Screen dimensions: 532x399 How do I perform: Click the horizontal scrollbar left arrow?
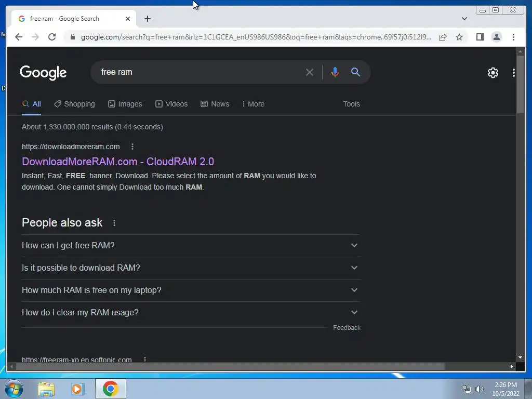coord(11,366)
